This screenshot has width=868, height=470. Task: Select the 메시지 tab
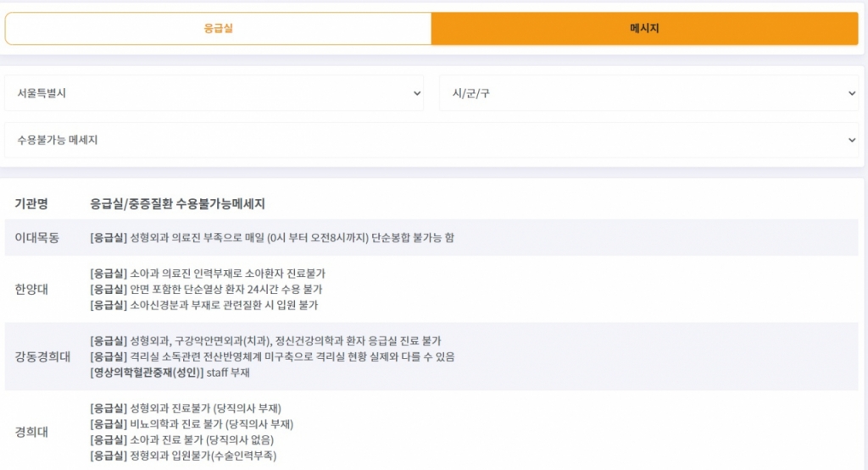point(645,28)
